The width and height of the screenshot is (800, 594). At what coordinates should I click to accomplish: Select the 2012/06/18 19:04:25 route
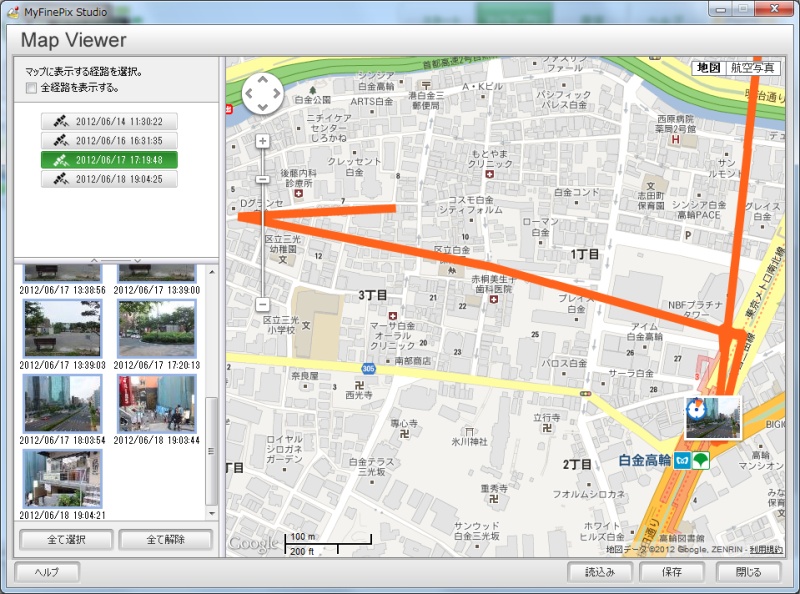pyautogui.click(x=107, y=179)
